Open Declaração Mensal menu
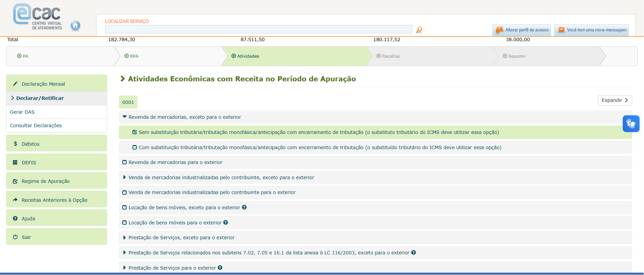 (56, 83)
